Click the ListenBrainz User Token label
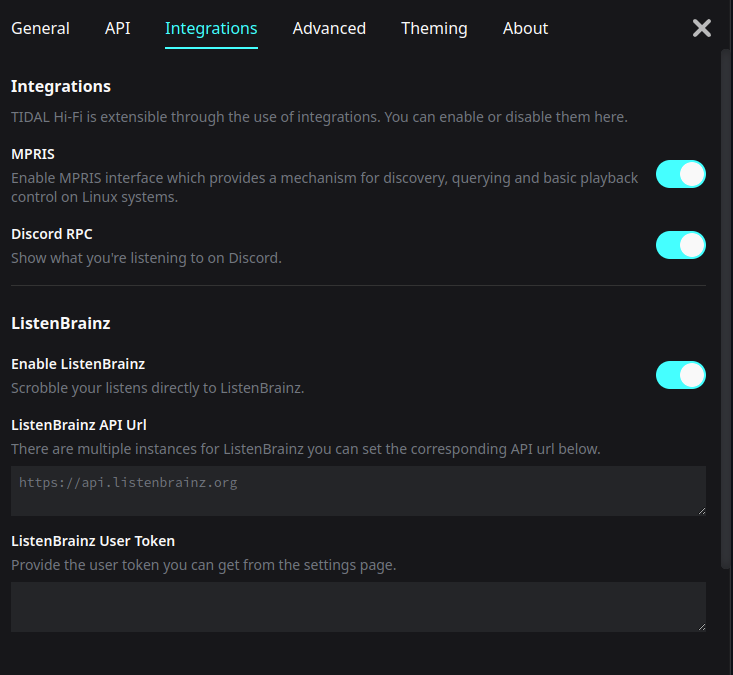Viewport: 733px width, 675px height. coord(93,541)
